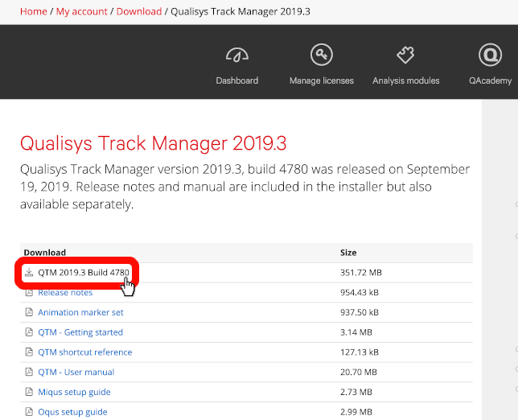Image resolution: width=518 pixels, height=420 pixels.
Task: Open Download breadcrumb link
Action: pyautogui.click(x=139, y=11)
